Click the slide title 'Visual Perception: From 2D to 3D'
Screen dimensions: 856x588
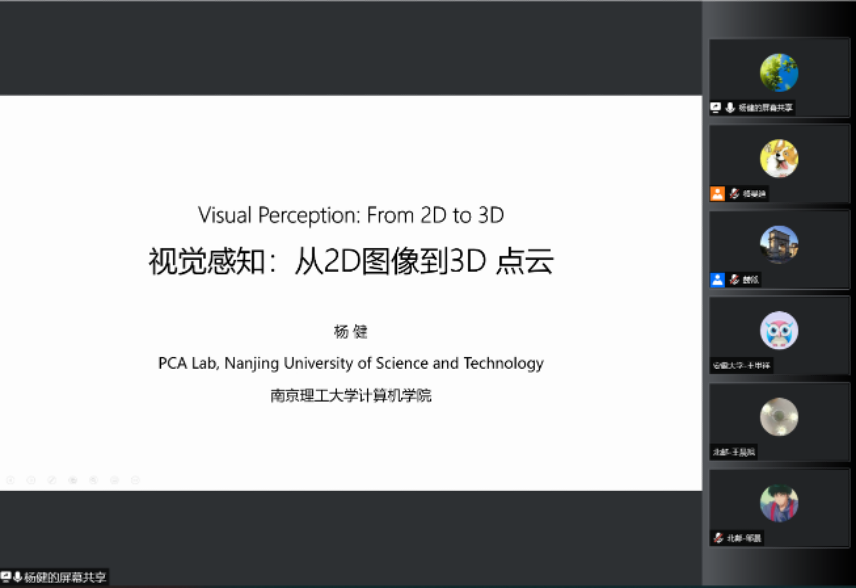[351, 215]
